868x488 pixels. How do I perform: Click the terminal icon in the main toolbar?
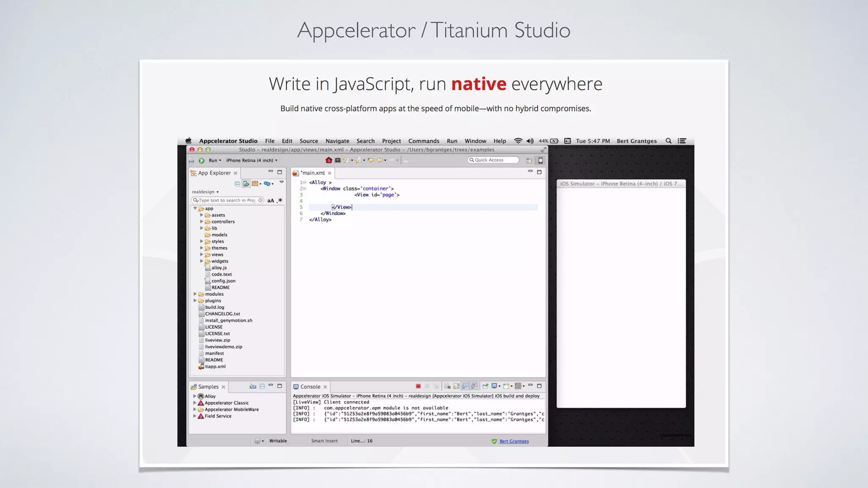pos(338,160)
